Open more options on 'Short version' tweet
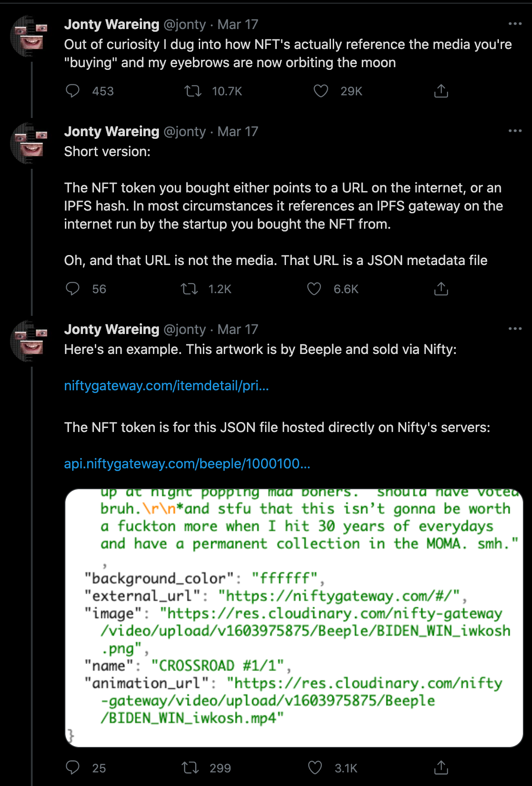This screenshot has height=786, width=532. coord(515,131)
